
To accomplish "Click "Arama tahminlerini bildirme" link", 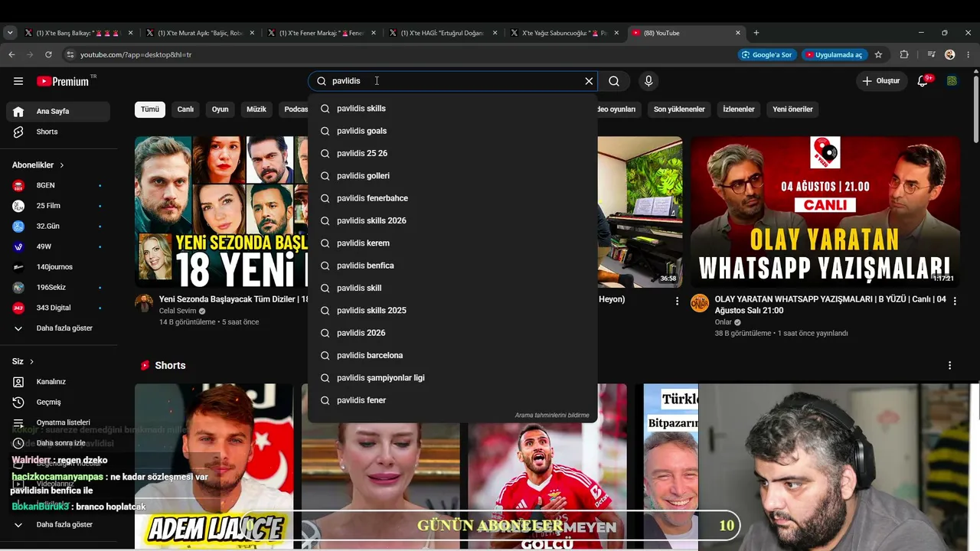I will [552, 416].
